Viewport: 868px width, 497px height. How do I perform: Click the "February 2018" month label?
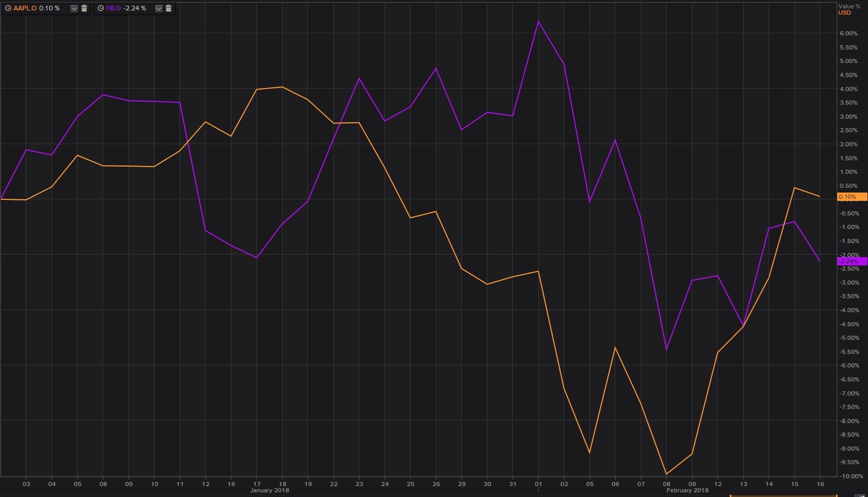click(688, 490)
